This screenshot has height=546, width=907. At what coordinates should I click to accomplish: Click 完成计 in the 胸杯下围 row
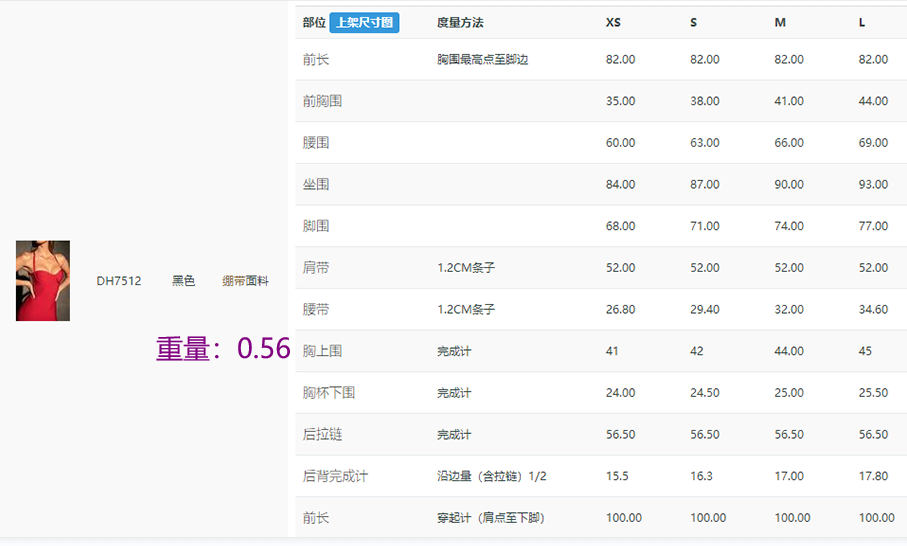pyautogui.click(x=454, y=393)
